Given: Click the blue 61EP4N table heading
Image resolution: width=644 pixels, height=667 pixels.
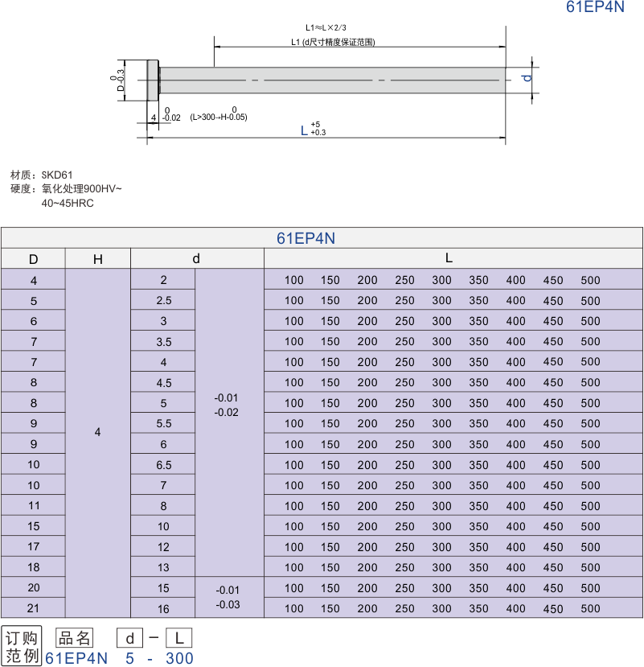Looking at the screenshot, I should point(306,238).
